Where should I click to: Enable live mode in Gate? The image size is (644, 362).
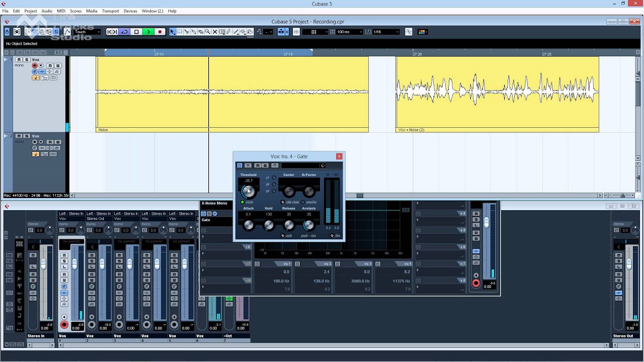click(x=332, y=235)
